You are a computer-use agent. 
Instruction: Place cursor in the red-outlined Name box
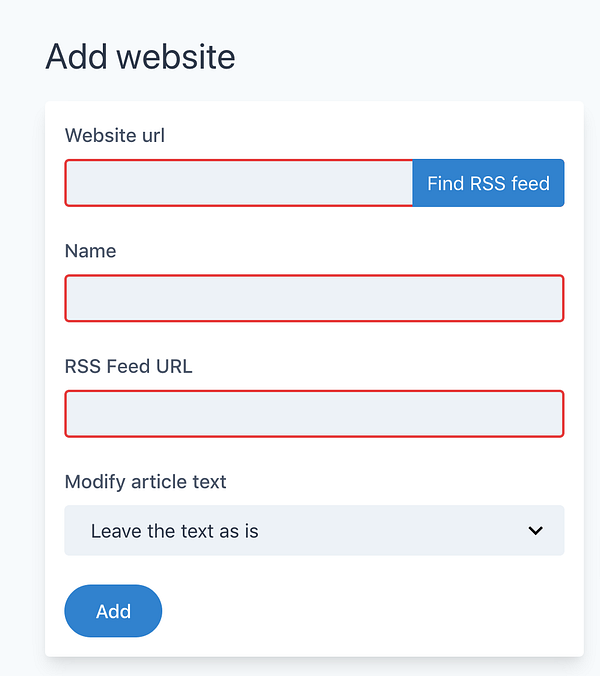pyautogui.click(x=314, y=299)
